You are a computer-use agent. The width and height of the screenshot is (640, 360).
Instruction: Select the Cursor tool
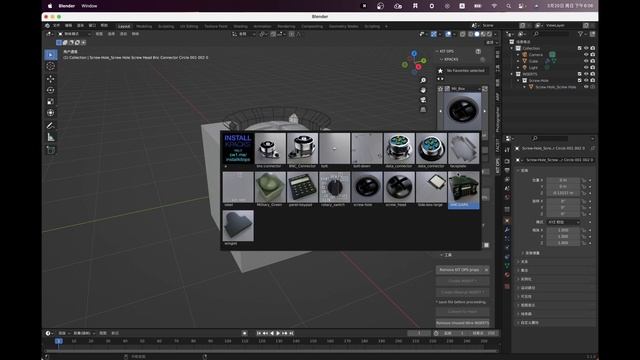[x=51, y=66]
